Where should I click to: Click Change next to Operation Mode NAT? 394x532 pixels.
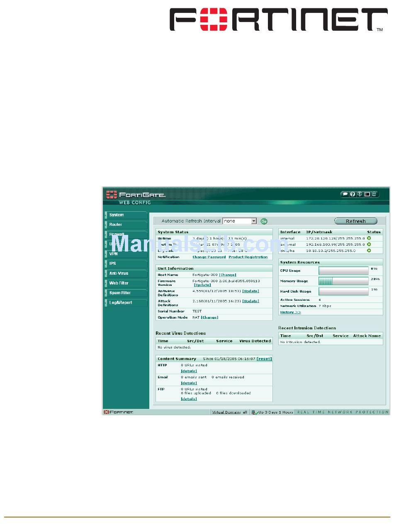tap(209, 317)
